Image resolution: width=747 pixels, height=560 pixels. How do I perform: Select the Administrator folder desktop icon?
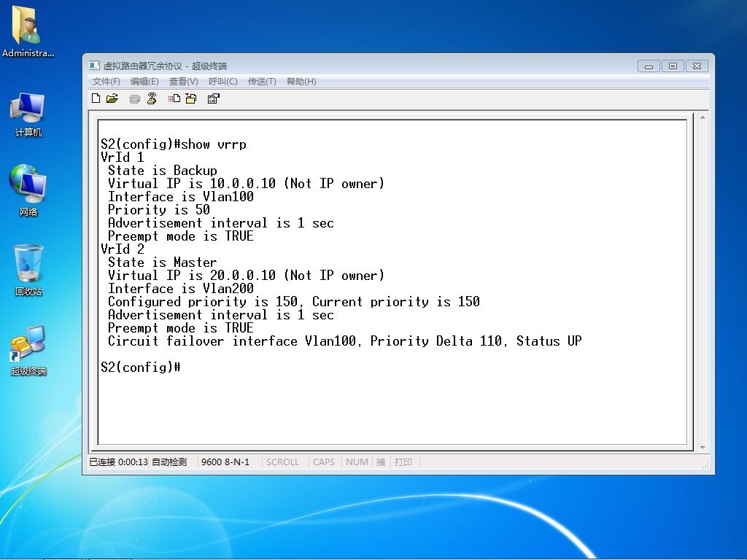28,31
